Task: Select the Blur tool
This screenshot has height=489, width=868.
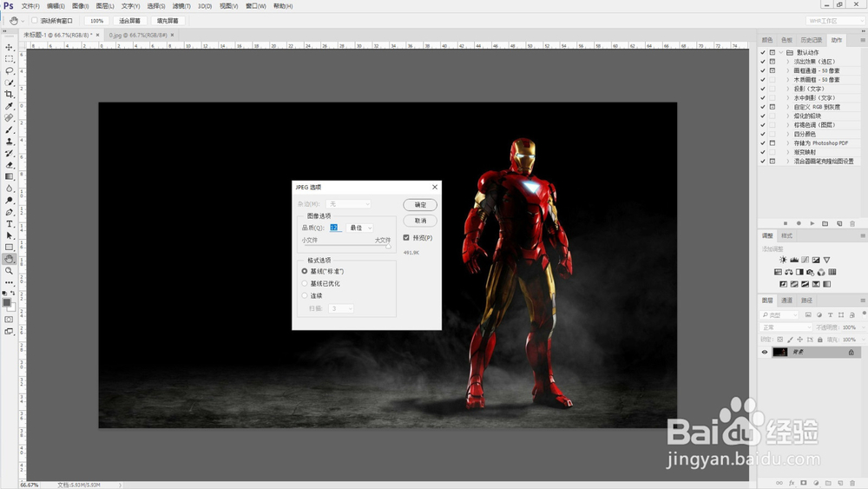Action: tap(9, 188)
